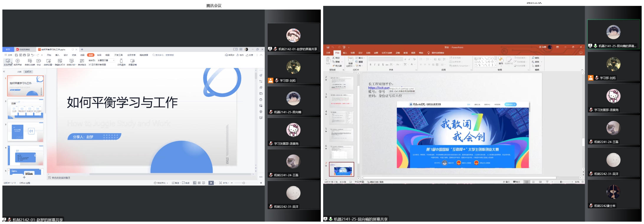This screenshot has height=224, width=644.
Task: Click the undo icon in WPS quick toolbar
Action: 32,55
